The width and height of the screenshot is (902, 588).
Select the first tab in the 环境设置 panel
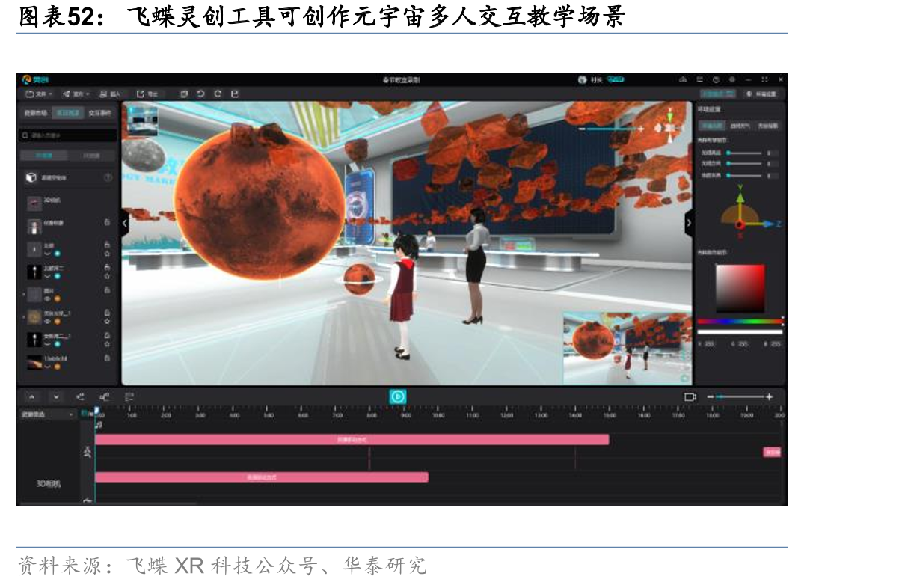pos(711,126)
